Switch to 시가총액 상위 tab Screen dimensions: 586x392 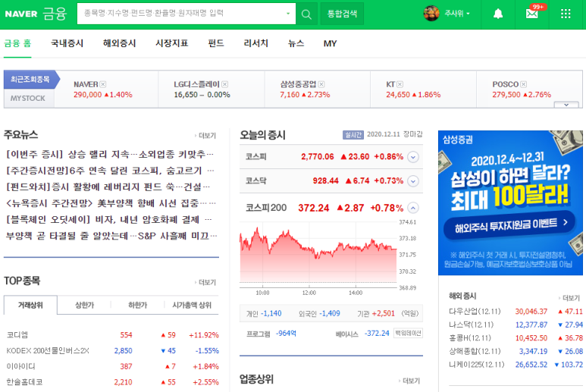coord(192,306)
